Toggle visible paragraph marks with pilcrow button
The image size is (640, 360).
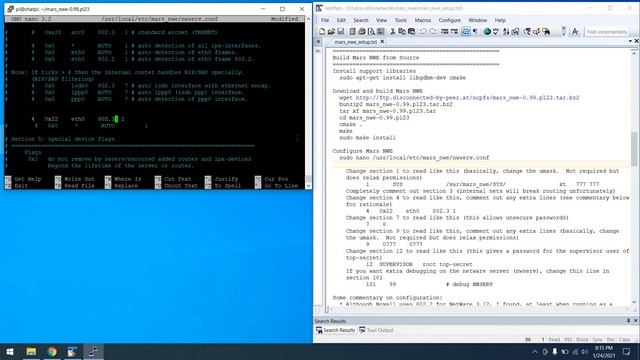click(475, 31)
